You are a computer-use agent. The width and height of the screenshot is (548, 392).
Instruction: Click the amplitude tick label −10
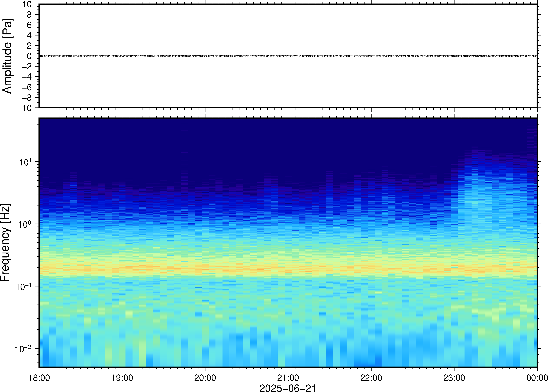[x=24, y=108]
